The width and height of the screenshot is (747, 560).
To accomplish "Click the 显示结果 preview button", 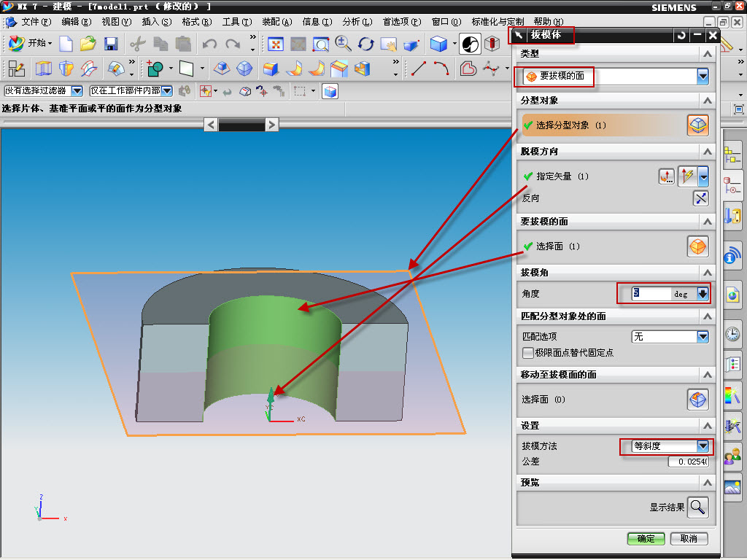I will (698, 507).
